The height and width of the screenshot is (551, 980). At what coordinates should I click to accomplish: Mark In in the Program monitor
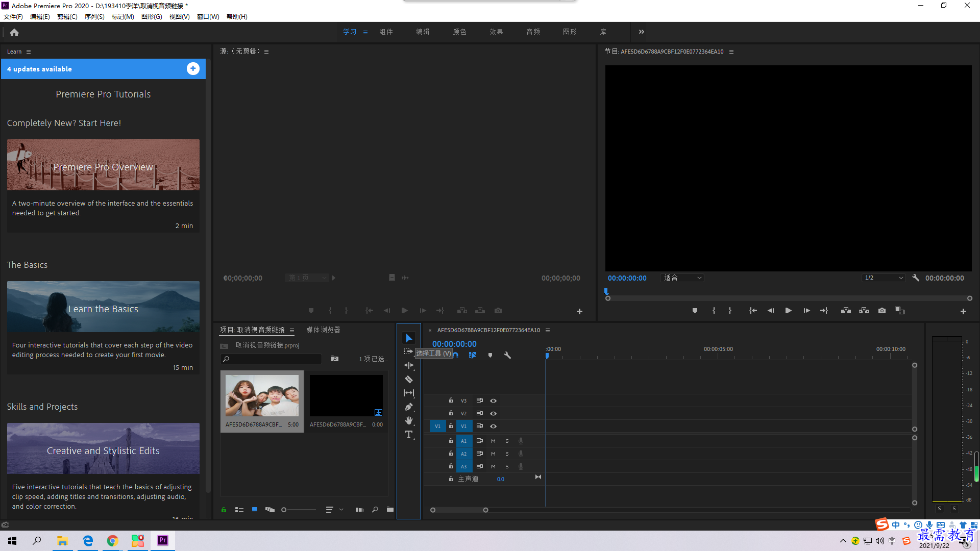pos(714,311)
